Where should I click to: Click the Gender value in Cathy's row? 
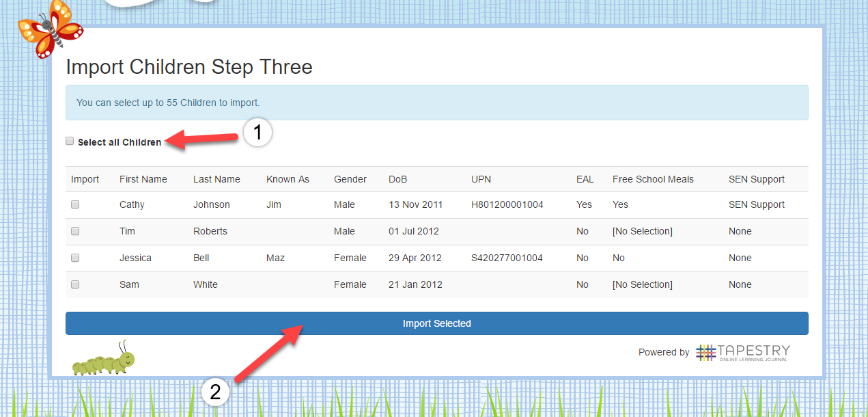click(344, 204)
